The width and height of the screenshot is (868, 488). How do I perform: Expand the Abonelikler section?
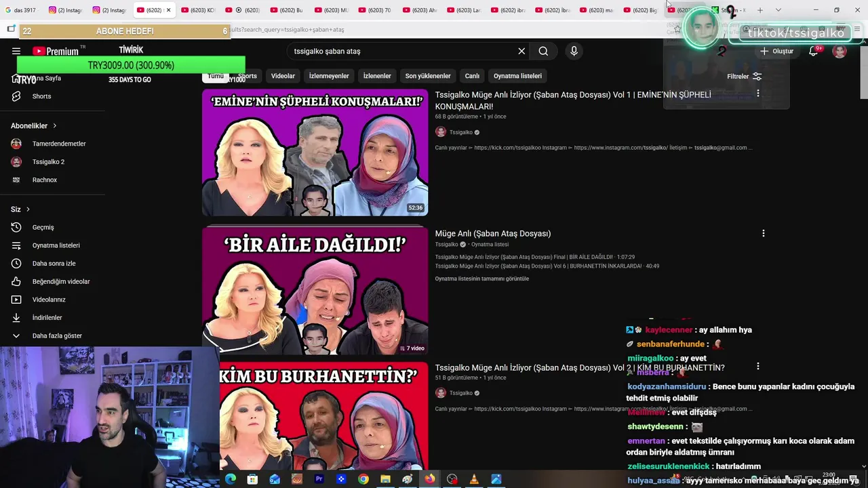pos(34,125)
